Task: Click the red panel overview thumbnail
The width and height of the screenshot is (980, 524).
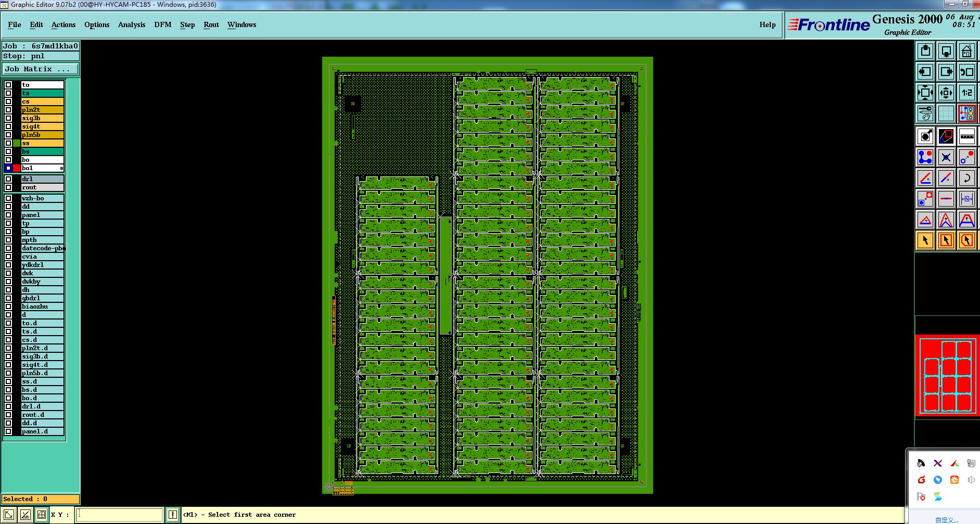Action: coord(947,375)
